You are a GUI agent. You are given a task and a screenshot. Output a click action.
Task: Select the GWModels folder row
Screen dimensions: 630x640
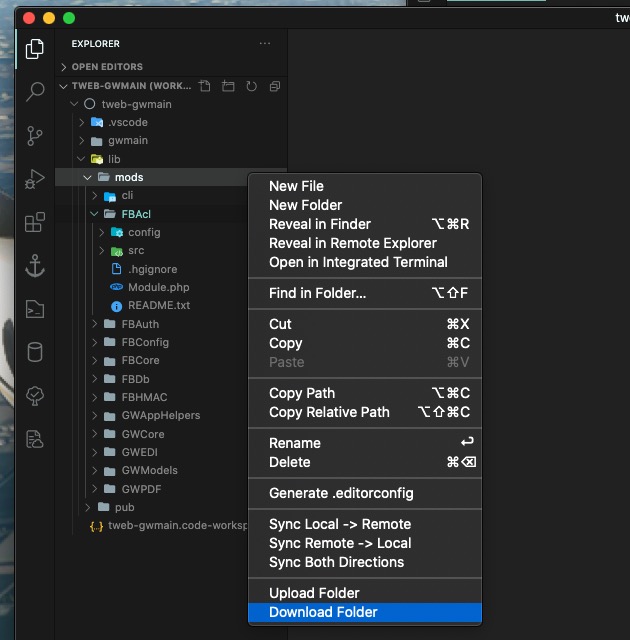pos(152,471)
